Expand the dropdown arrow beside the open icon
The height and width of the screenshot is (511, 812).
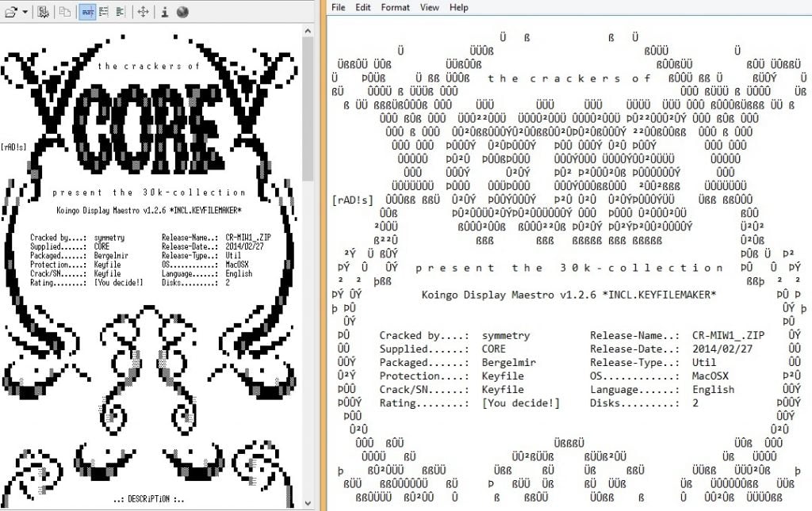pyautogui.click(x=25, y=12)
